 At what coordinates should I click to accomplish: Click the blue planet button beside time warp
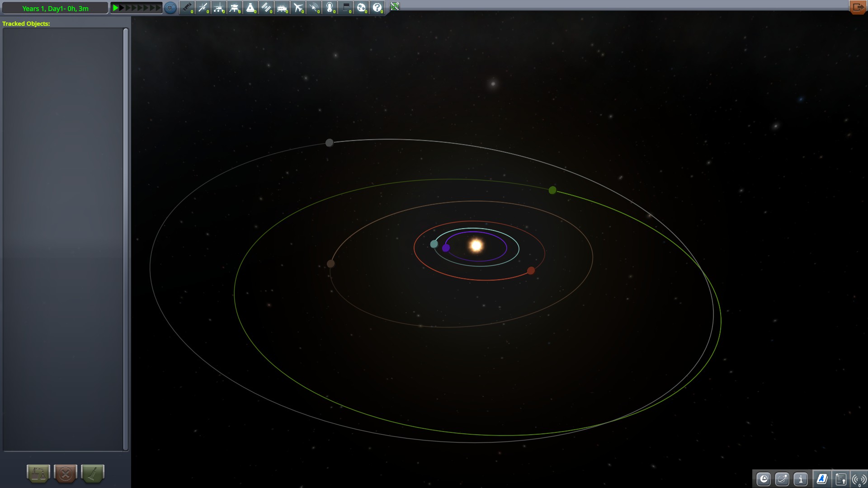pyautogui.click(x=170, y=8)
